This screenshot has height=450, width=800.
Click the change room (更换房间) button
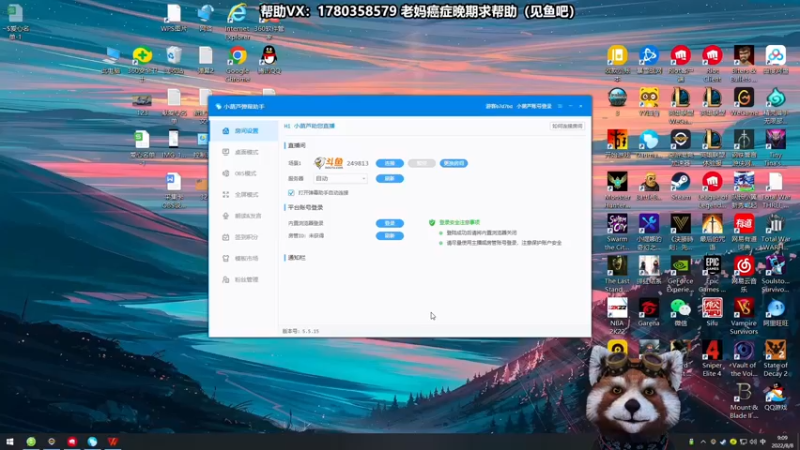(x=454, y=163)
